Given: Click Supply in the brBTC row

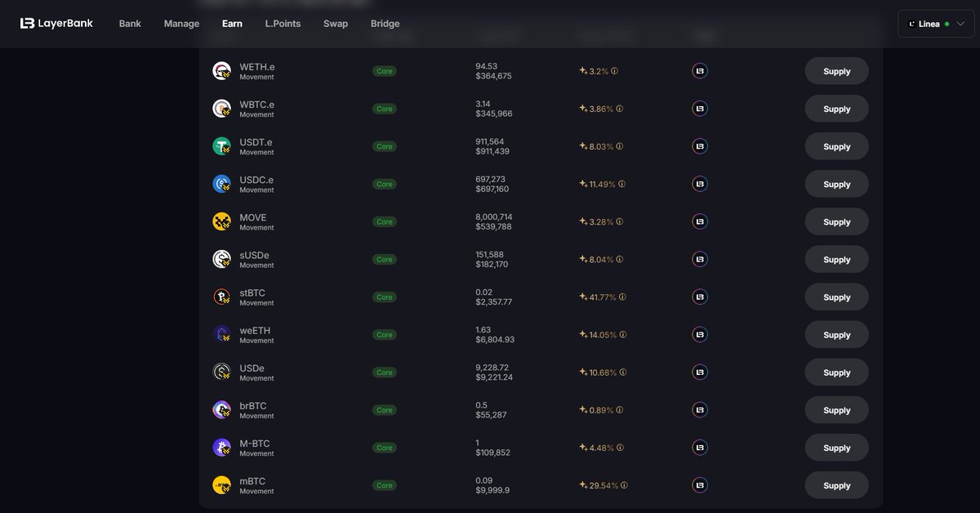Looking at the screenshot, I should pyautogui.click(x=836, y=409).
